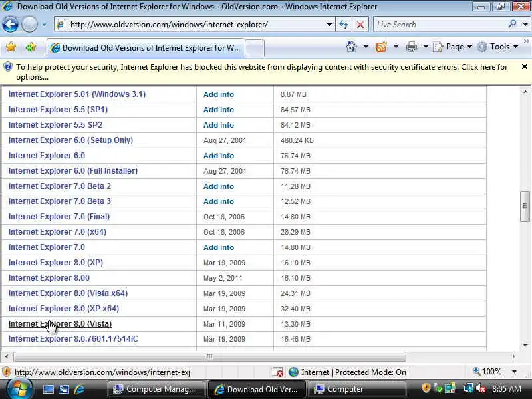
Task: Expand the Print dropdown arrow
Action: point(426,47)
